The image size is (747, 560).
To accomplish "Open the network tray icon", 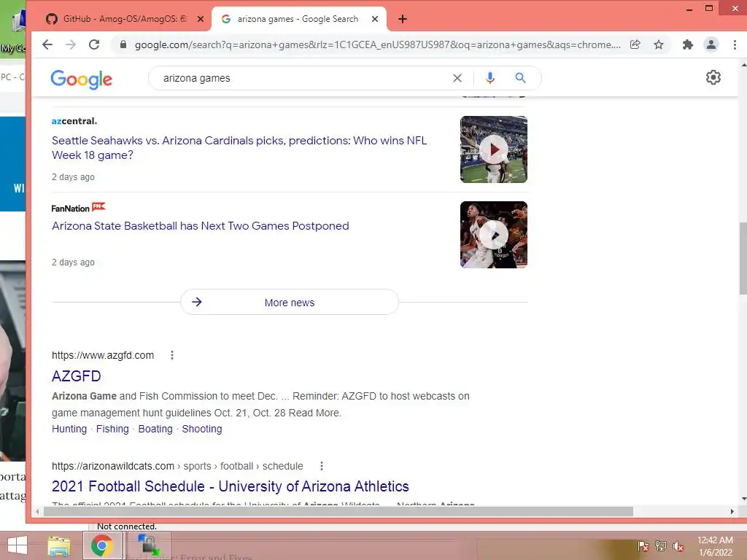I will (x=660, y=546).
